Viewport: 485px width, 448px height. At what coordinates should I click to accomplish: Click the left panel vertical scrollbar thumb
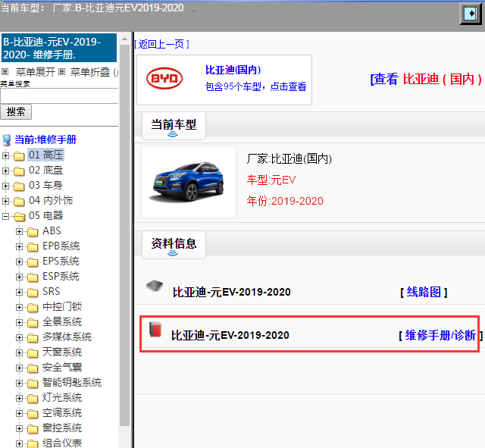click(x=124, y=235)
